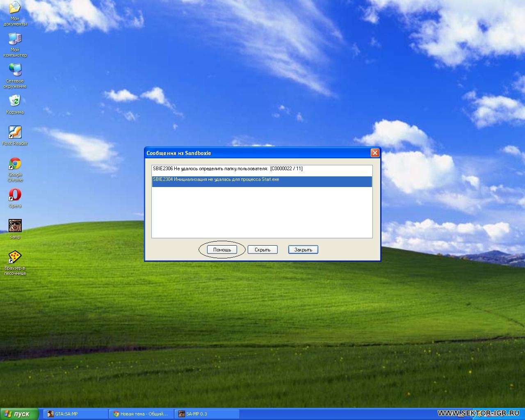Switch to the Chrome Новая тема taskbar window
The image size is (525, 420).
[142, 414]
